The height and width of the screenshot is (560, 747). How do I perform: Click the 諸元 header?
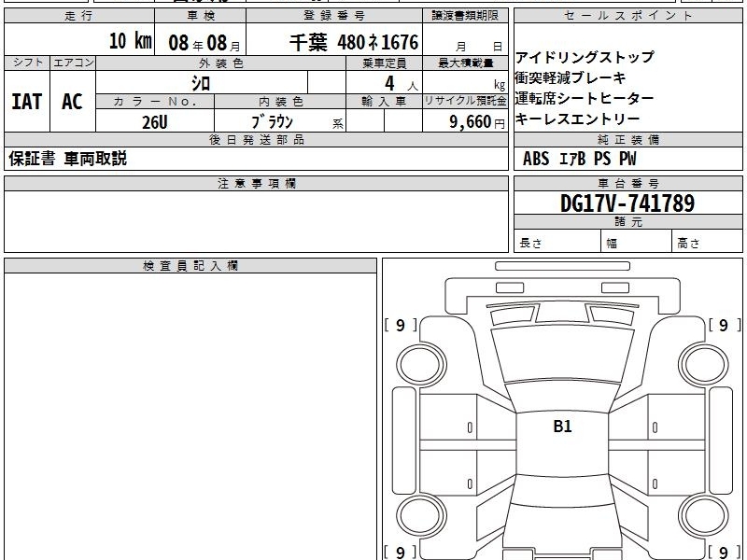click(x=627, y=222)
